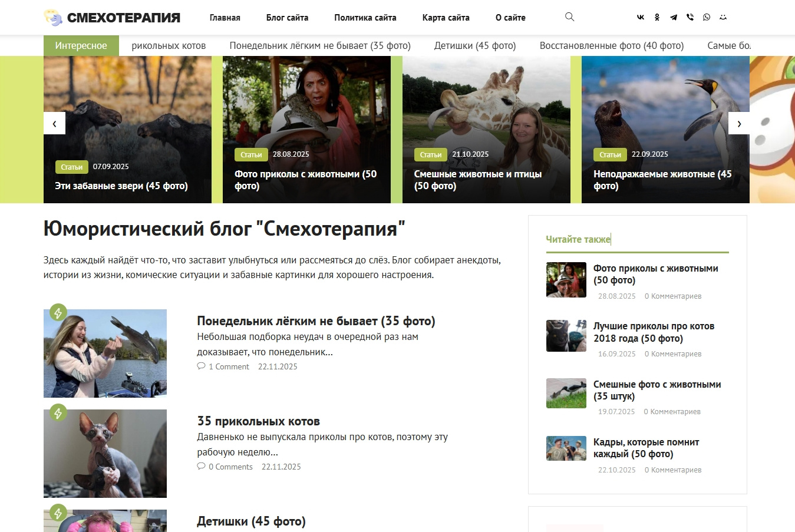Open the Telegram paper plane icon
This screenshot has height=532, width=795.
click(x=674, y=18)
